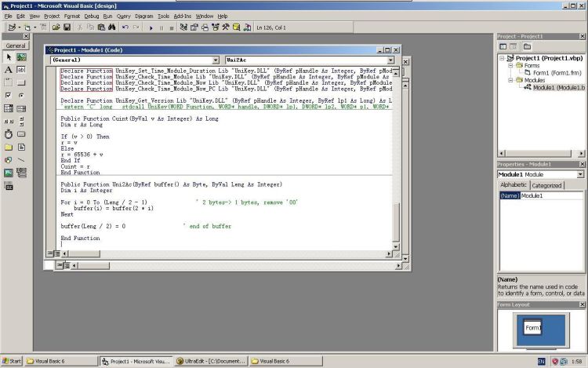
Task: Select Form1 (Form1.frm) in Project Explorer
Action: tap(557, 73)
